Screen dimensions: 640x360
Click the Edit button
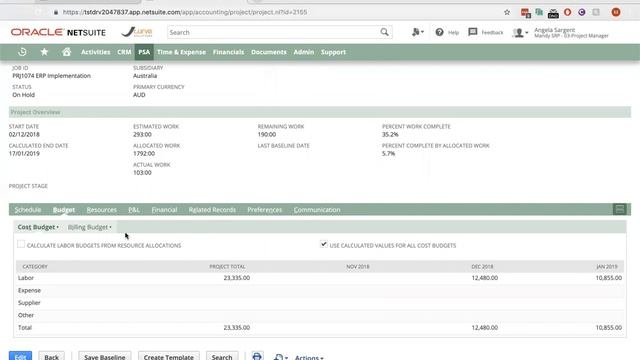coord(20,356)
